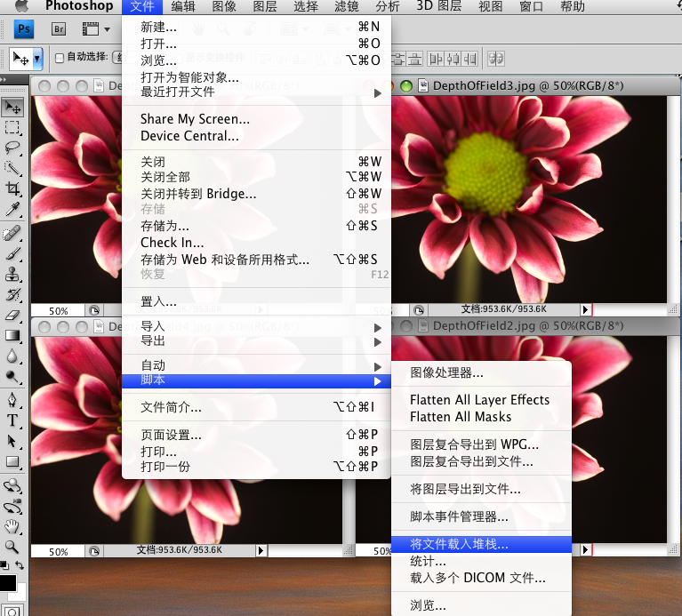Enable the 自动选择 checkbox
The image size is (682, 616).
(x=60, y=57)
